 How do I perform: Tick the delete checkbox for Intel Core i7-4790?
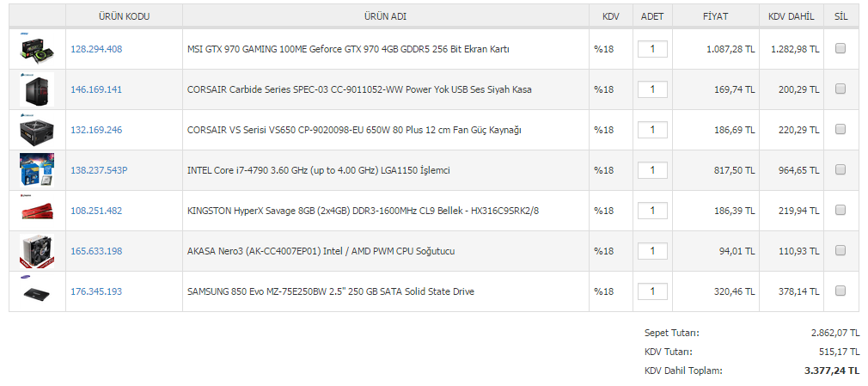click(840, 169)
